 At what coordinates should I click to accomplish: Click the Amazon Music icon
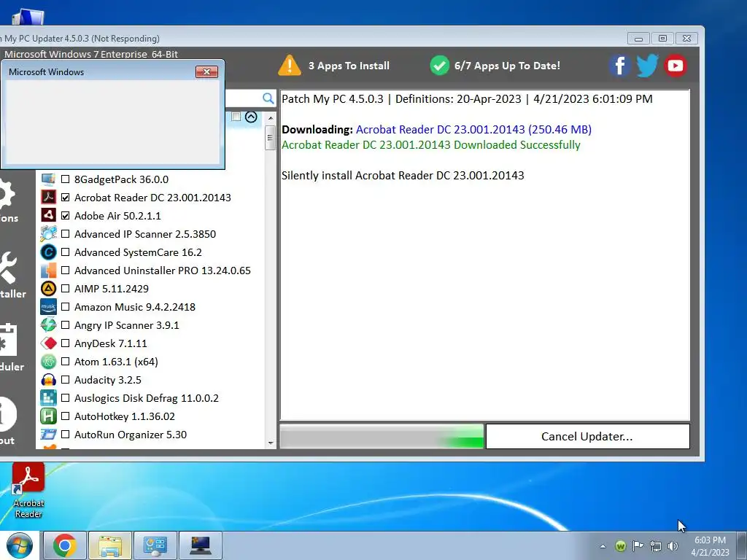pos(48,307)
